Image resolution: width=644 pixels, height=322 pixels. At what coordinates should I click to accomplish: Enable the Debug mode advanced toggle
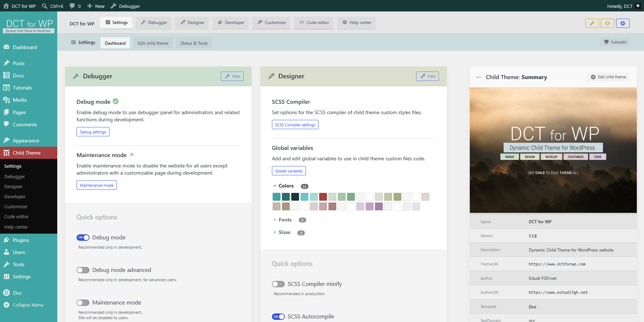pos(83,270)
